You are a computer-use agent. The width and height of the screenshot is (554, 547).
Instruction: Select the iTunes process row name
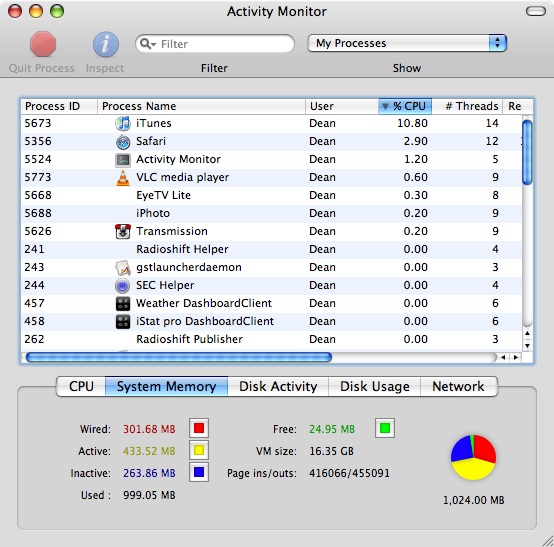click(154, 123)
